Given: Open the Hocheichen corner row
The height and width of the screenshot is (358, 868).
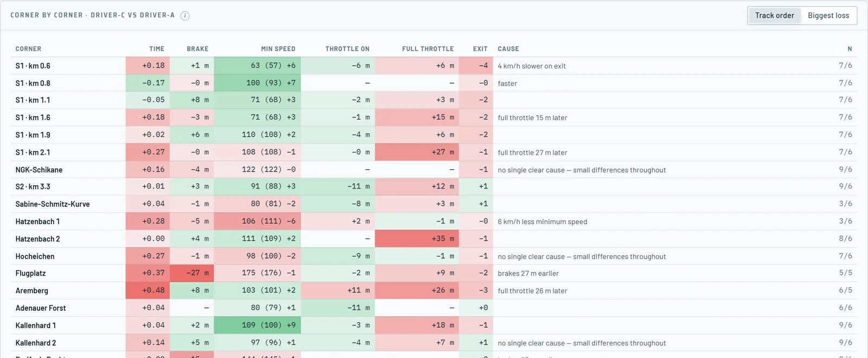Looking at the screenshot, I should click(x=434, y=256).
